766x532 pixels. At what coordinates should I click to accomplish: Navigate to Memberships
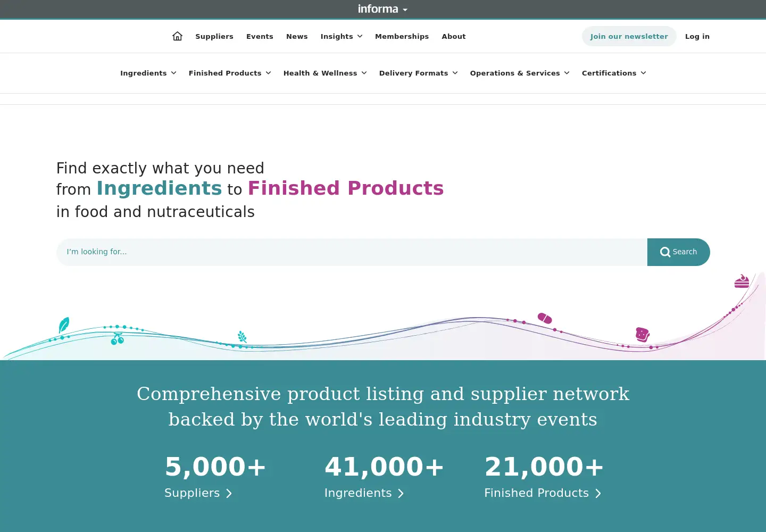tap(402, 36)
